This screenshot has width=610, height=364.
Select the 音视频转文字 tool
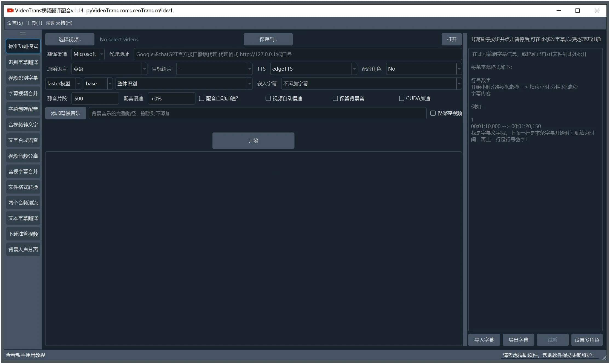[x=23, y=124]
